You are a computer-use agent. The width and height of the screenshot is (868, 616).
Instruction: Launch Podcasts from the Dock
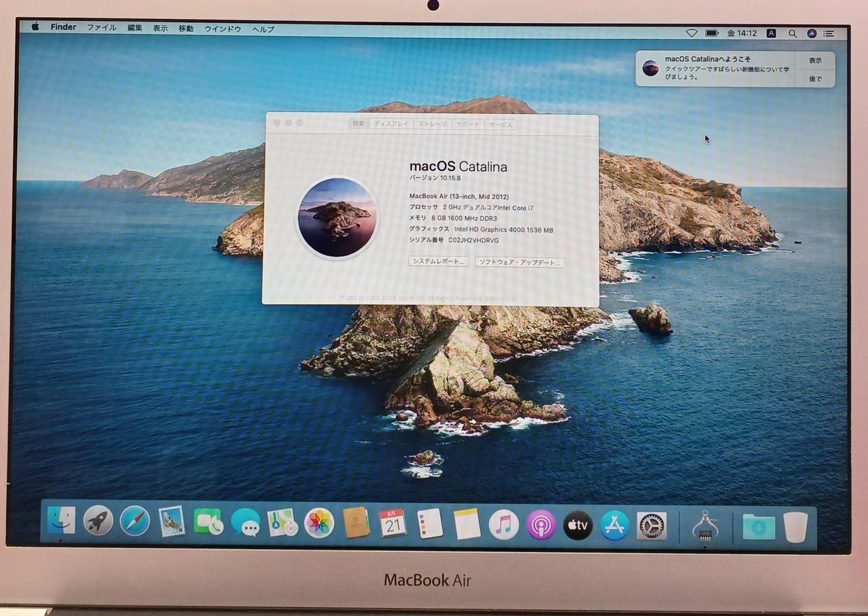(540, 524)
